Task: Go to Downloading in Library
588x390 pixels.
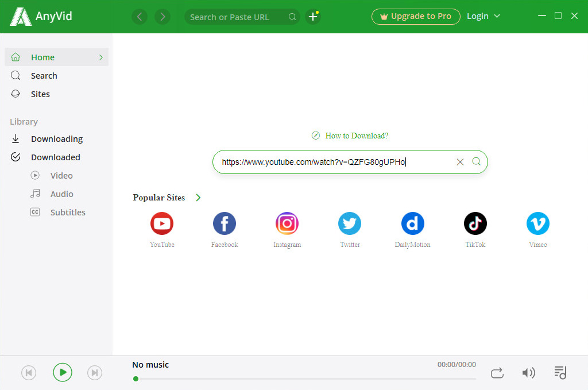Action: 56,139
